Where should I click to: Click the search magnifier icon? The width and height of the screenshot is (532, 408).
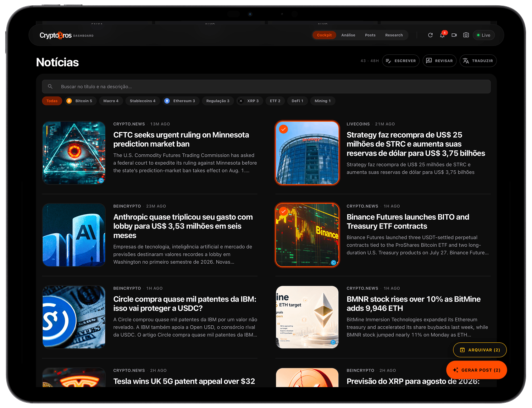pos(50,87)
